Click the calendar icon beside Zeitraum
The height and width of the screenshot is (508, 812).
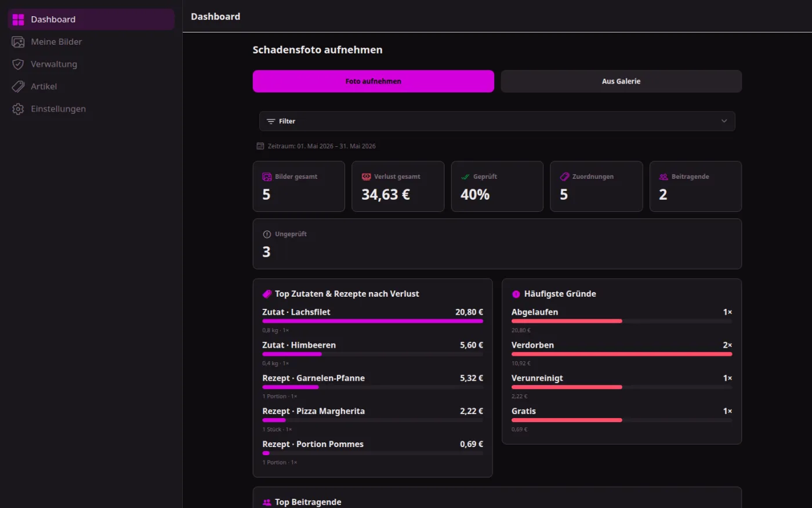point(260,146)
